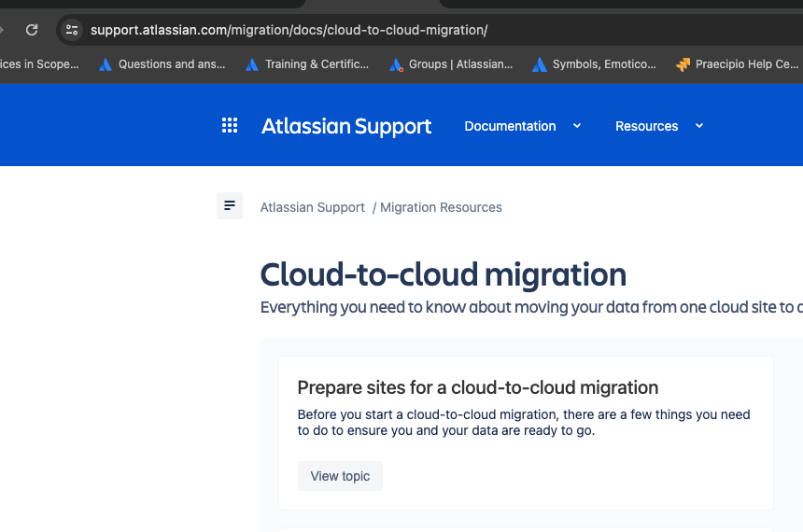Open site information icon in address bar

click(72, 30)
